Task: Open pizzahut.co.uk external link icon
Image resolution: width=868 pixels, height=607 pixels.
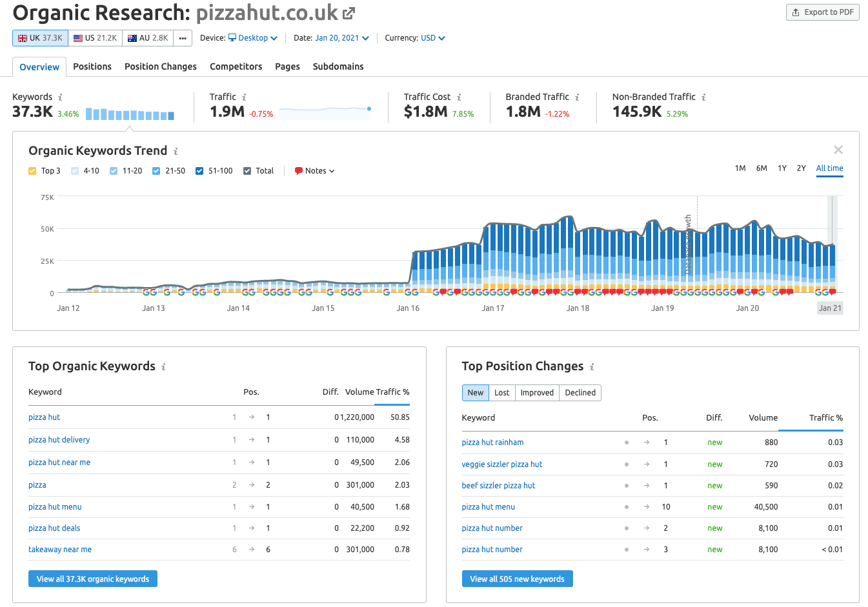Action: tap(349, 13)
